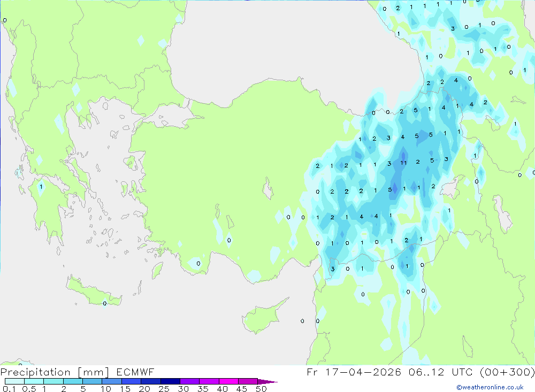Select the legend swatch between 15 and 20
Screen dimensions: 535x392
point(131,381)
